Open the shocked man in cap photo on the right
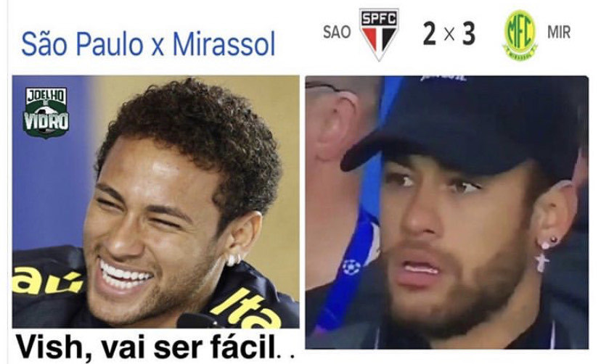The width and height of the screenshot is (601, 364). (446, 212)
